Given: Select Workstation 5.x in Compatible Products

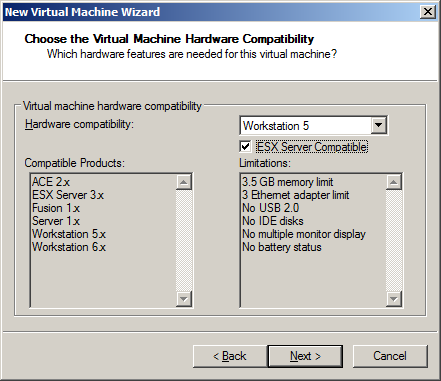Looking at the screenshot, I should 69,234.
